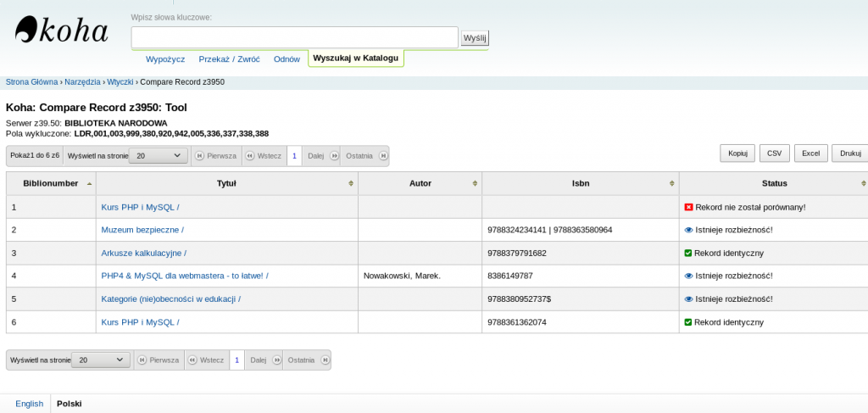This screenshot has height=413, width=868.
Task: Click the top Ostatnia last-page icon
Action: click(x=383, y=156)
